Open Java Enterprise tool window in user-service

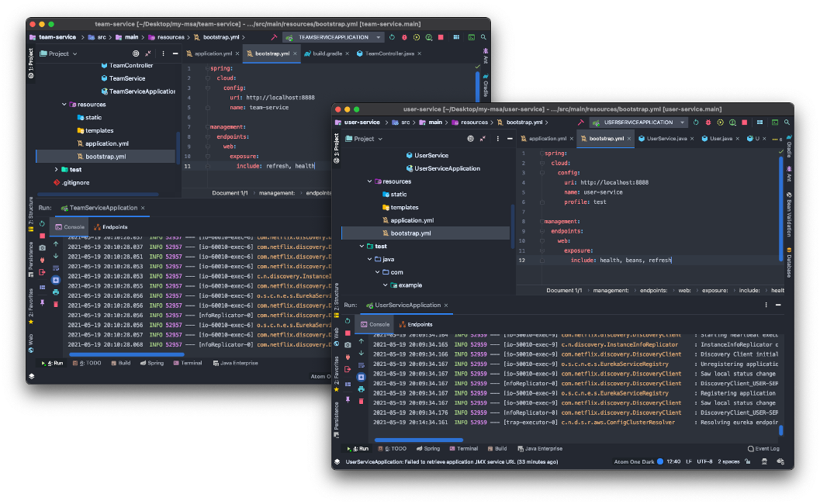pyautogui.click(x=540, y=449)
